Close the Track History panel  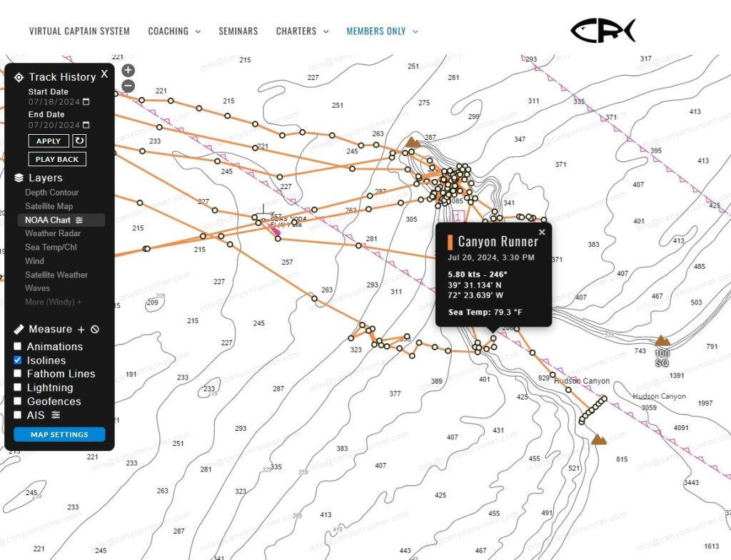pos(104,73)
